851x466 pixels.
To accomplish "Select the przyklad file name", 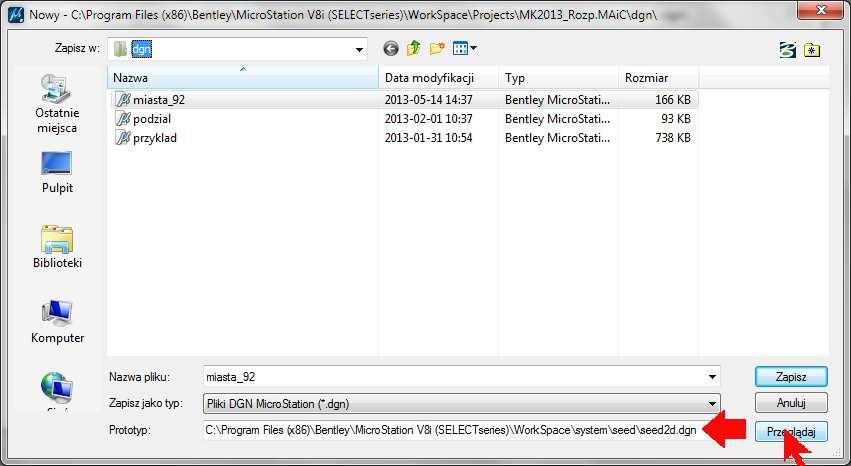I will [x=155, y=138].
